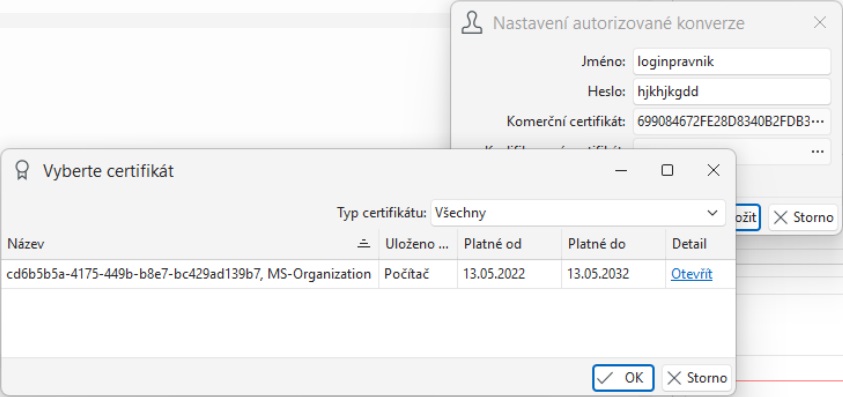Close the Vyberte certifikát dialog
The width and height of the screenshot is (843, 397).
(x=713, y=171)
